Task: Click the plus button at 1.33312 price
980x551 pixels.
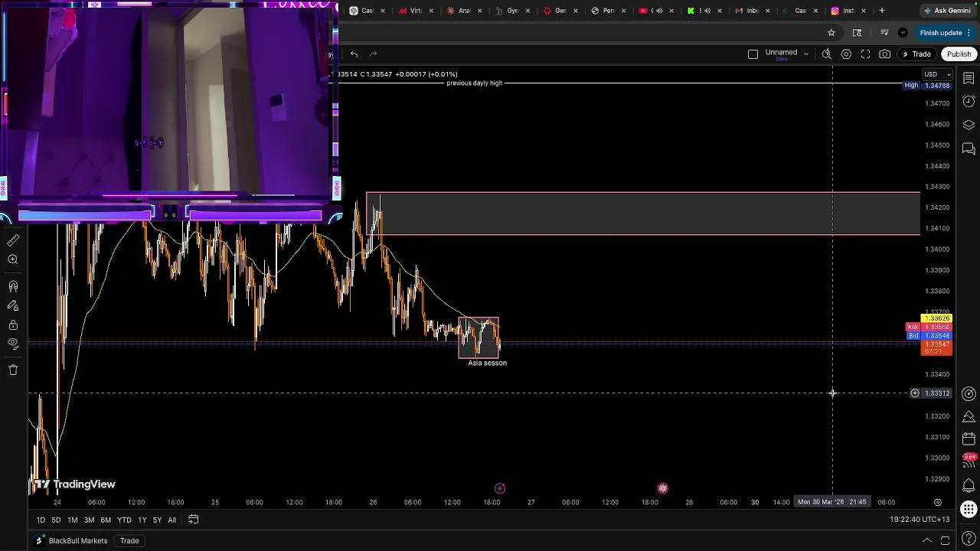Action: pos(914,393)
